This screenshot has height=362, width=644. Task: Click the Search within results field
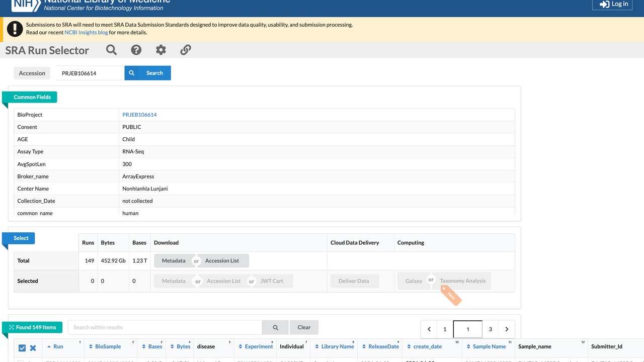pyautogui.click(x=165, y=327)
